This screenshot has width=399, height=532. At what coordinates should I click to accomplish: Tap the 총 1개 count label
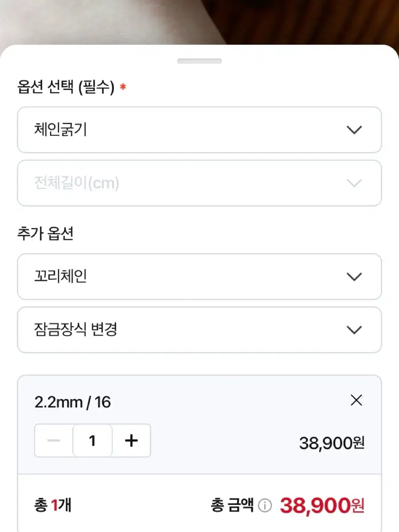click(x=53, y=505)
